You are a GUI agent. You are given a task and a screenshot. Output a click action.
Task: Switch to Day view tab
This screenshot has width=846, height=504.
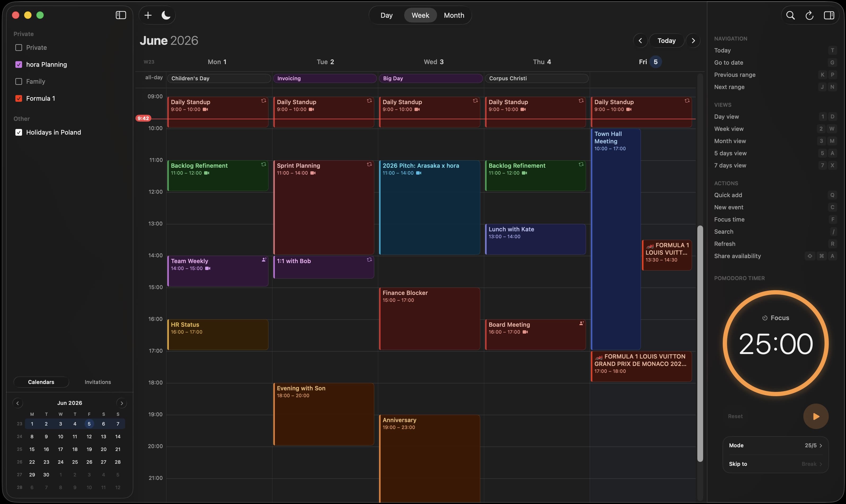(x=386, y=15)
